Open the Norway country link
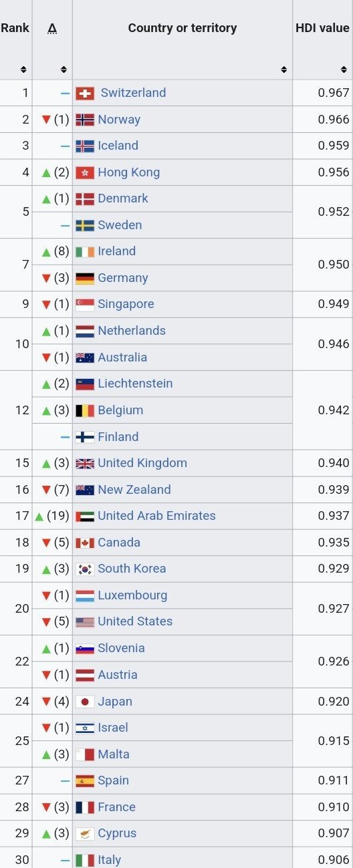The width and height of the screenshot is (353, 868). [119, 120]
